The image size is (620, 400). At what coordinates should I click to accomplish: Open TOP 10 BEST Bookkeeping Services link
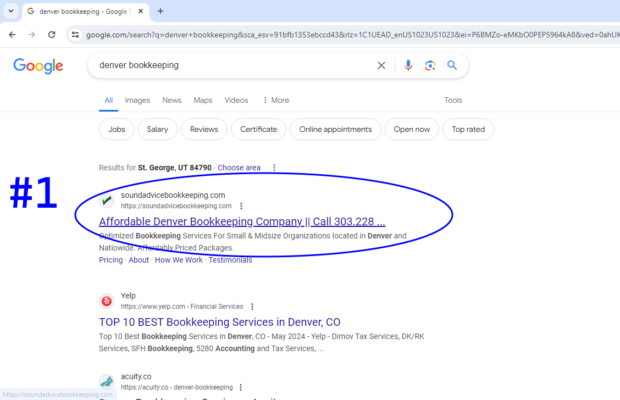[219, 323]
